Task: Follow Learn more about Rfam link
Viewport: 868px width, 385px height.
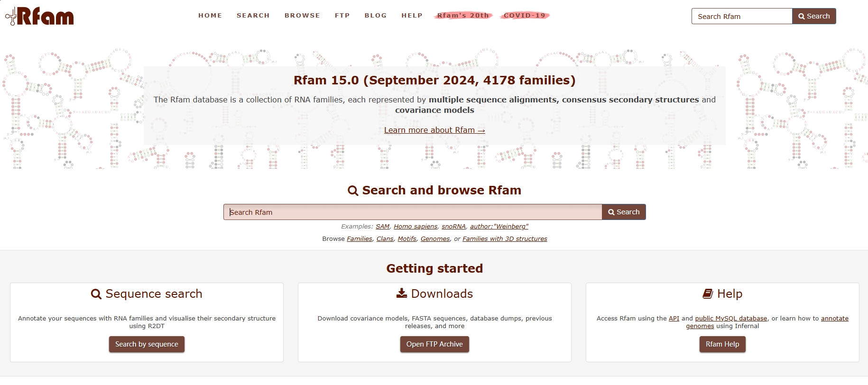Action: (x=434, y=130)
